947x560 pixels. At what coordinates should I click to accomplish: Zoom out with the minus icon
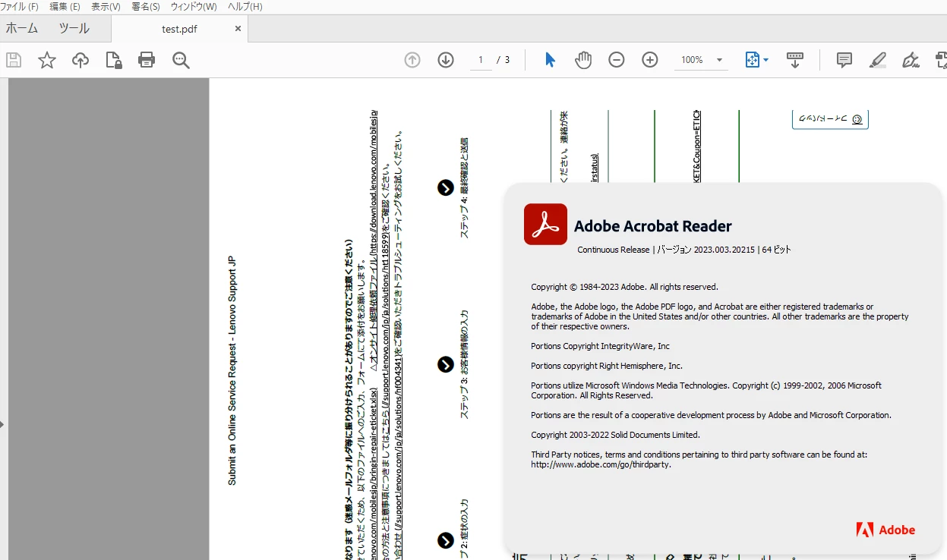coord(617,60)
